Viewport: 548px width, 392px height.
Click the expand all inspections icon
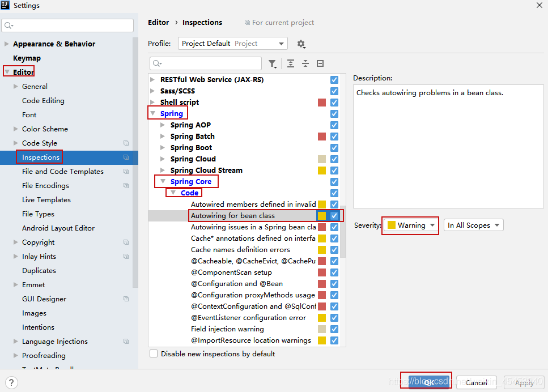pyautogui.click(x=290, y=63)
